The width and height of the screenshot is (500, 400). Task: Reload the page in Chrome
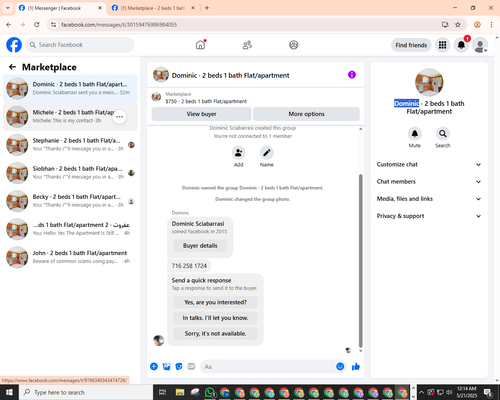pos(37,24)
